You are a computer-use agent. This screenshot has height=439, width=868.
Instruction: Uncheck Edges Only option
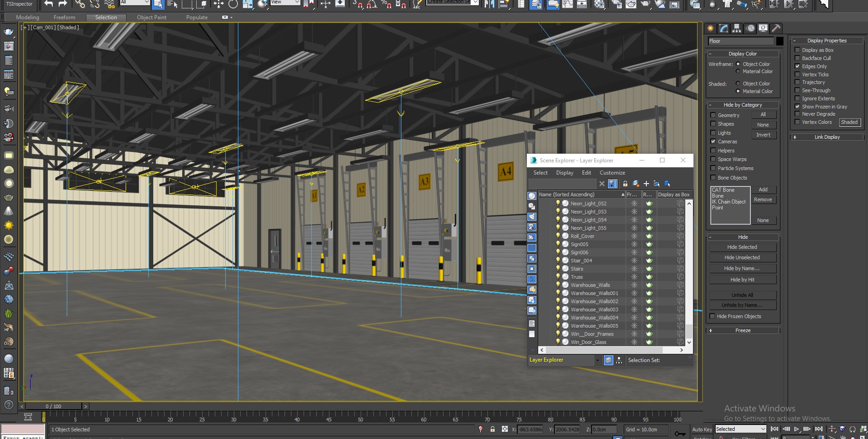[x=797, y=66]
